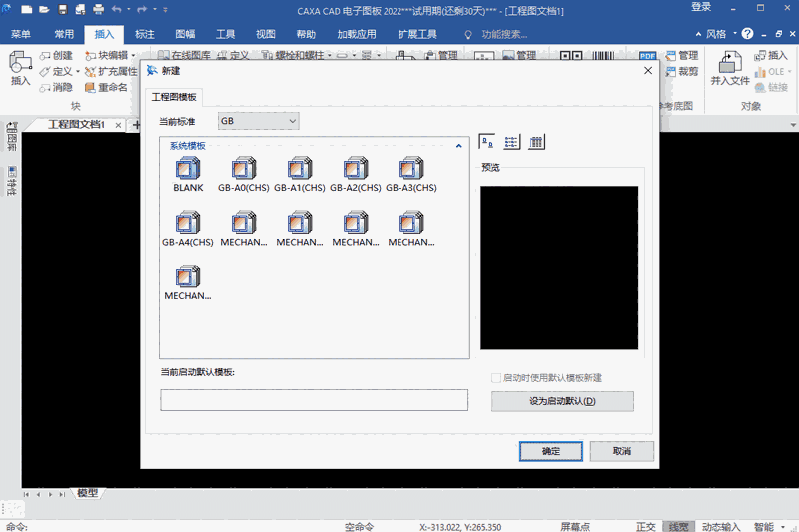The height and width of the screenshot is (532, 799).
Task: Open the 块编辑 dropdown arrow
Action: coord(133,55)
